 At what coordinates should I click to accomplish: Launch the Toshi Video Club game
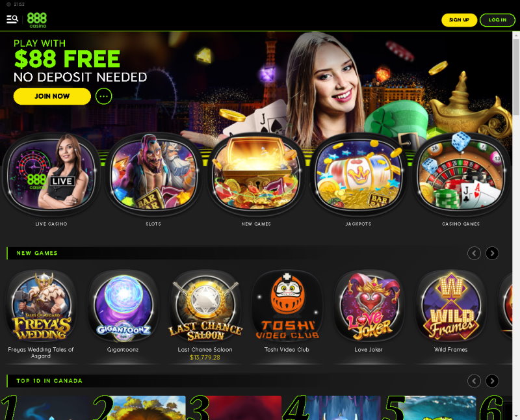coord(287,306)
